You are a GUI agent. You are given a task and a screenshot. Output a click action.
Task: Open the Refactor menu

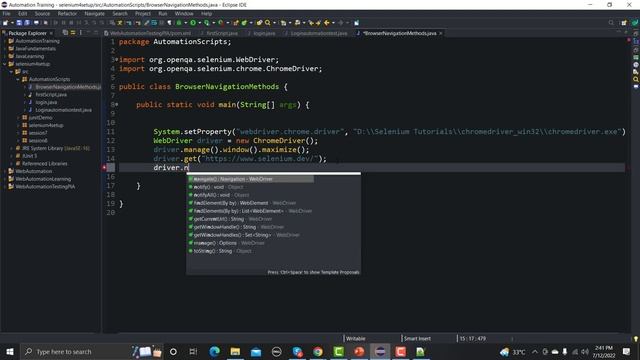[x=67, y=13]
